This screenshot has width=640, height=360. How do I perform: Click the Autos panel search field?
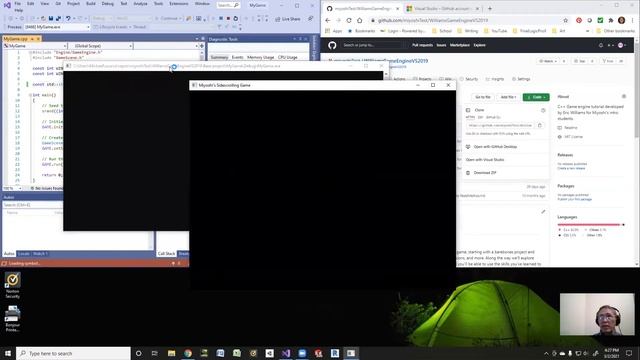click(x=33, y=204)
